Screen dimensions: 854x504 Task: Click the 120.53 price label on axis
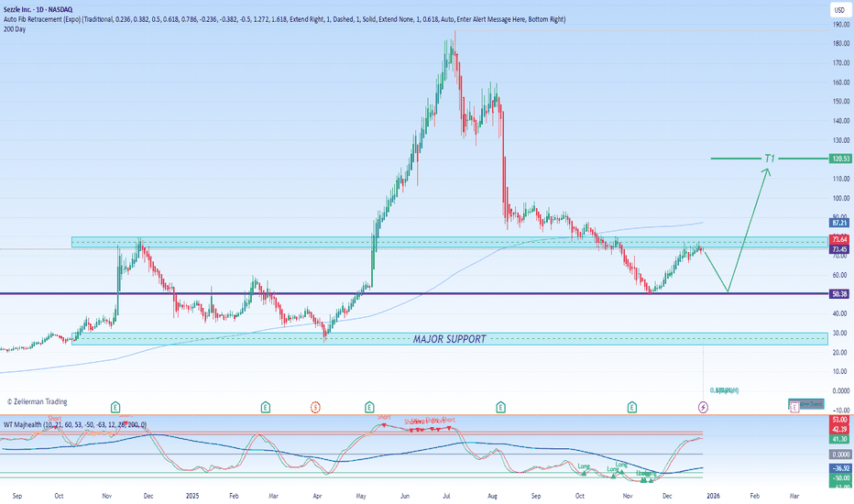coord(840,159)
